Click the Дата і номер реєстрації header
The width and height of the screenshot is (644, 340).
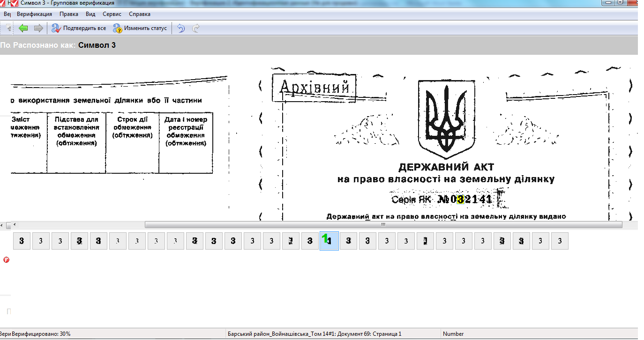[186, 131]
